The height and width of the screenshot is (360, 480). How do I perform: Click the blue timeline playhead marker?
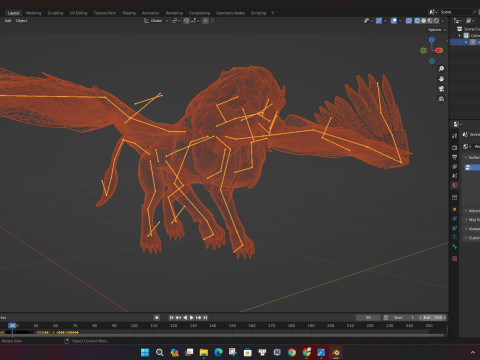[12, 325]
